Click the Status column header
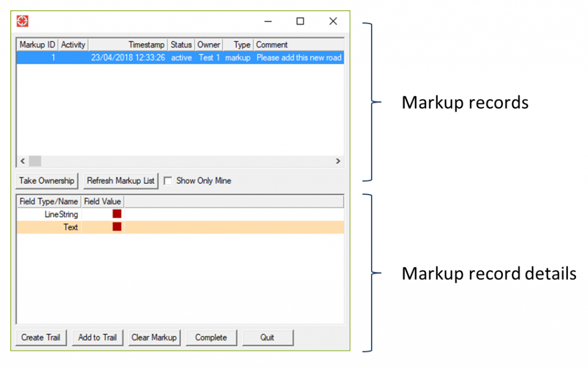This screenshot has width=588, height=368. [181, 44]
